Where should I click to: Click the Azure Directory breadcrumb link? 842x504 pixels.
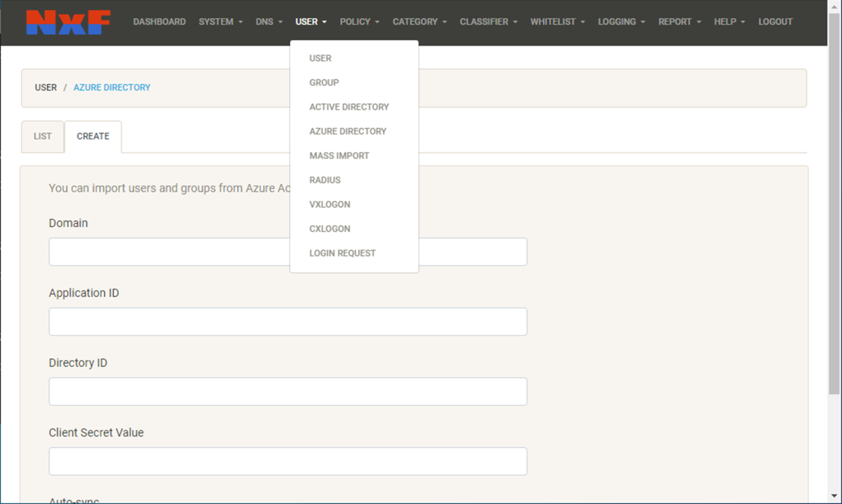click(112, 87)
